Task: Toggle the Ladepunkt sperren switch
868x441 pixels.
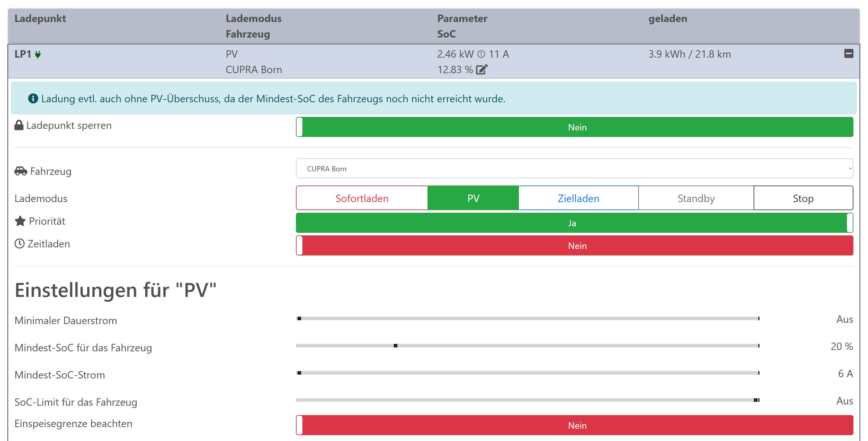Action: pos(574,127)
